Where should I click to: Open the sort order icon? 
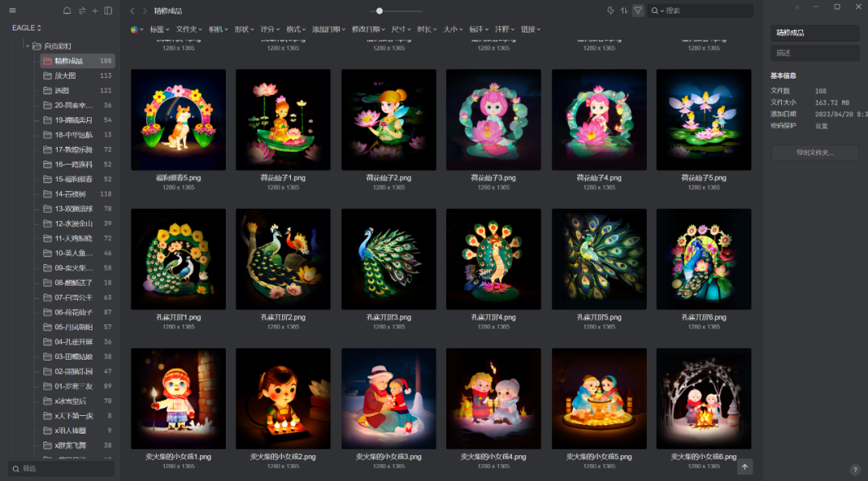[x=624, y=10]
